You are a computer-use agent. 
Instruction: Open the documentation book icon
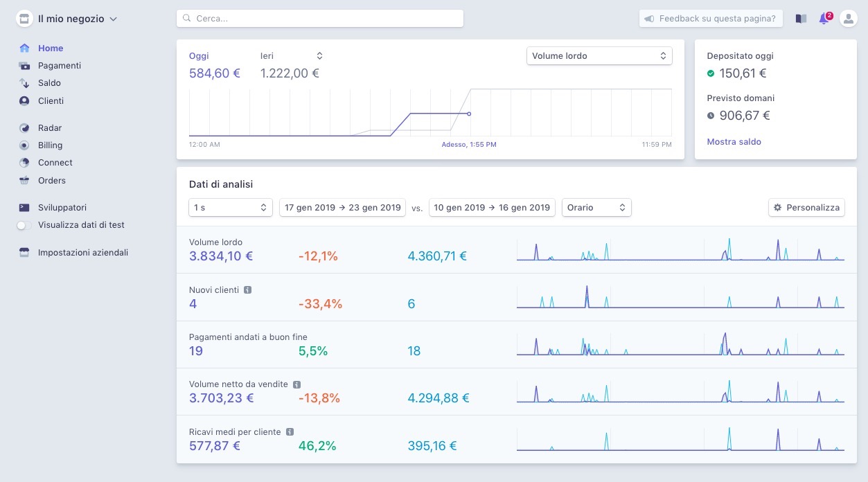coord(801,19)
